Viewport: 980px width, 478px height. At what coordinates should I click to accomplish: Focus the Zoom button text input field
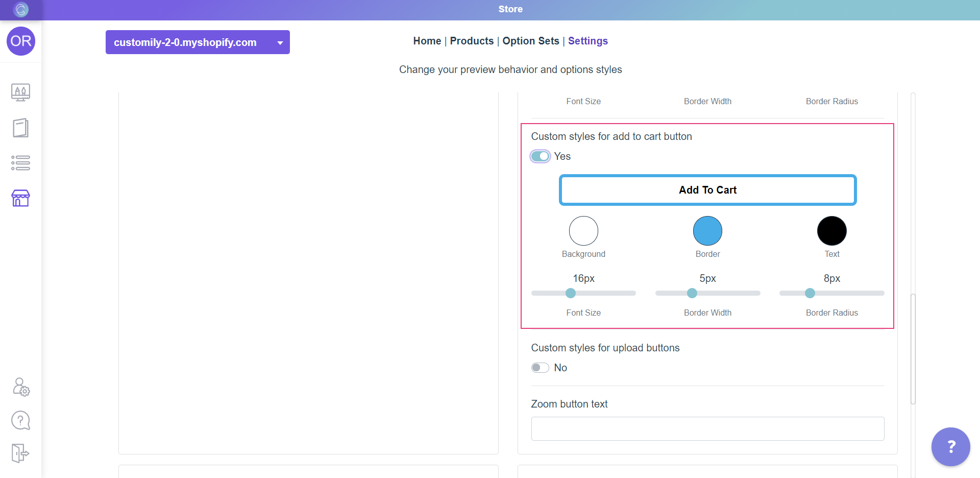(x=707, y=429)
